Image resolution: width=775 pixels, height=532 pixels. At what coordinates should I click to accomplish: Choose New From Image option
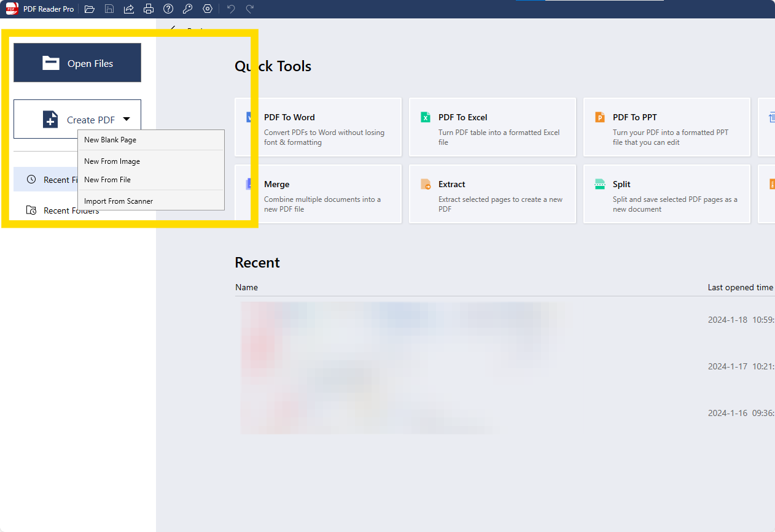coord(112,161)
